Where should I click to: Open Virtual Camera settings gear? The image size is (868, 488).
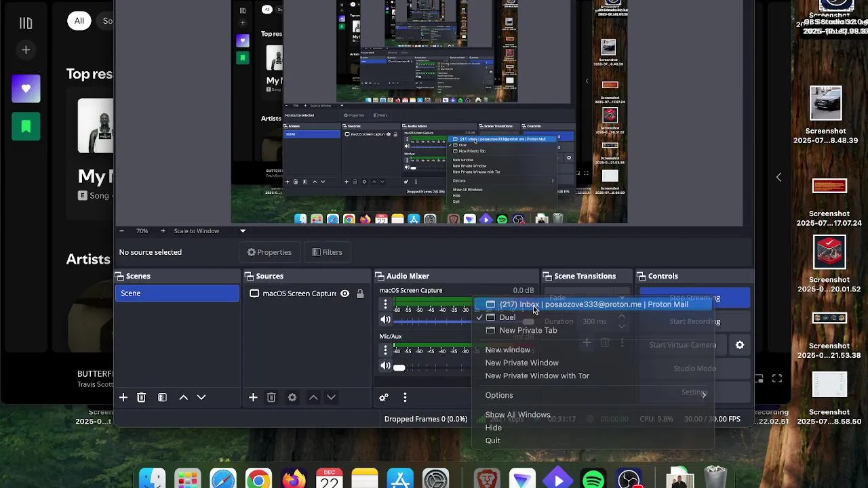[x=740, y=345]
